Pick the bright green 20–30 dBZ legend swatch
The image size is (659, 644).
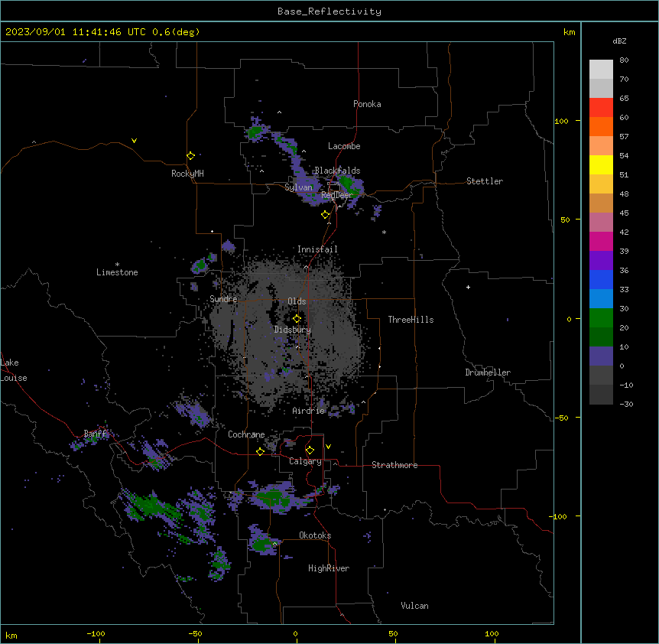(x=601, y=318)
